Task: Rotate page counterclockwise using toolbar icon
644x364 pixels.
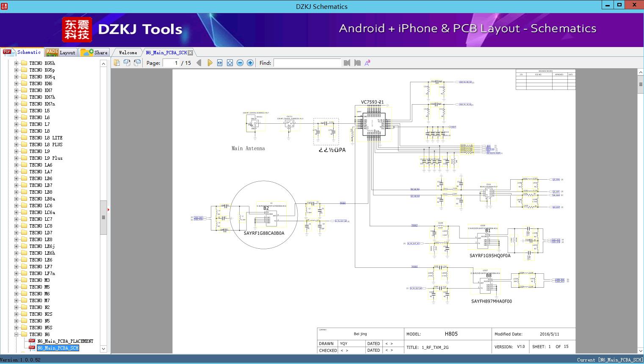Action: click(127, 63)
